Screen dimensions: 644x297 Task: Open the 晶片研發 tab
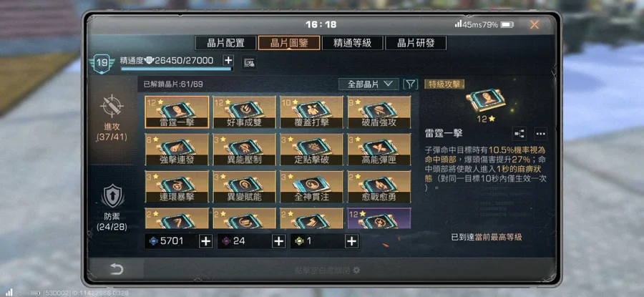point(416,43)
